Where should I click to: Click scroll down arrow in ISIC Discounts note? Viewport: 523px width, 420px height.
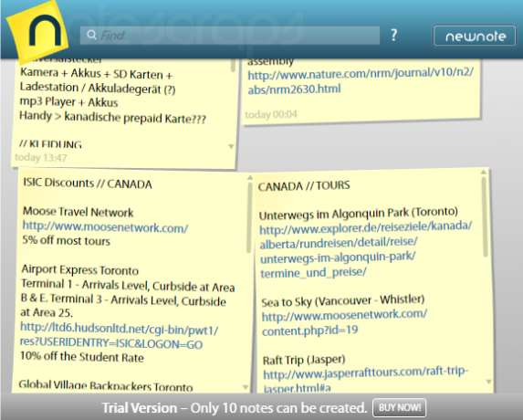(x=246, y=387)
